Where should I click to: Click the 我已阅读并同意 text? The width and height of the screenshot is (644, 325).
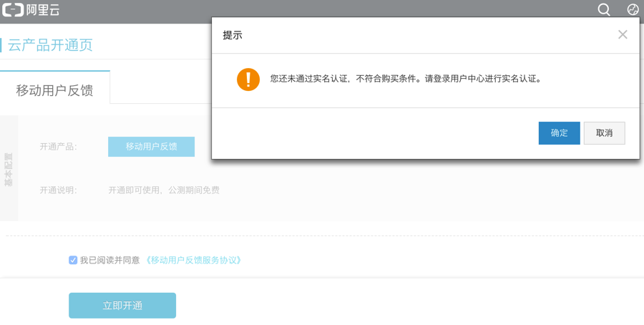point(109,260)
